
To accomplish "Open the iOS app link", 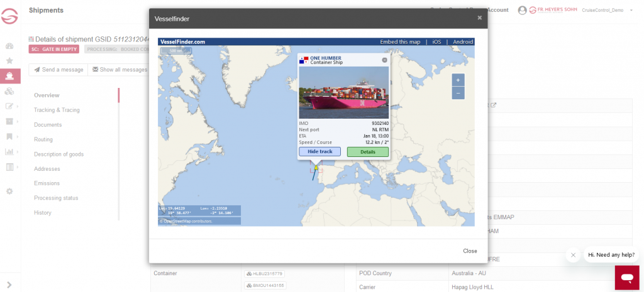I will pos(436,42).
